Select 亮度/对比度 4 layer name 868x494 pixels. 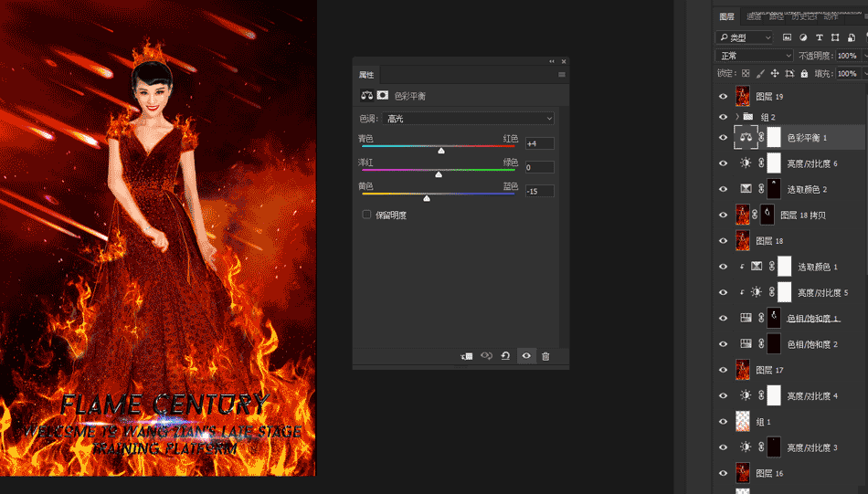point(812,395)
